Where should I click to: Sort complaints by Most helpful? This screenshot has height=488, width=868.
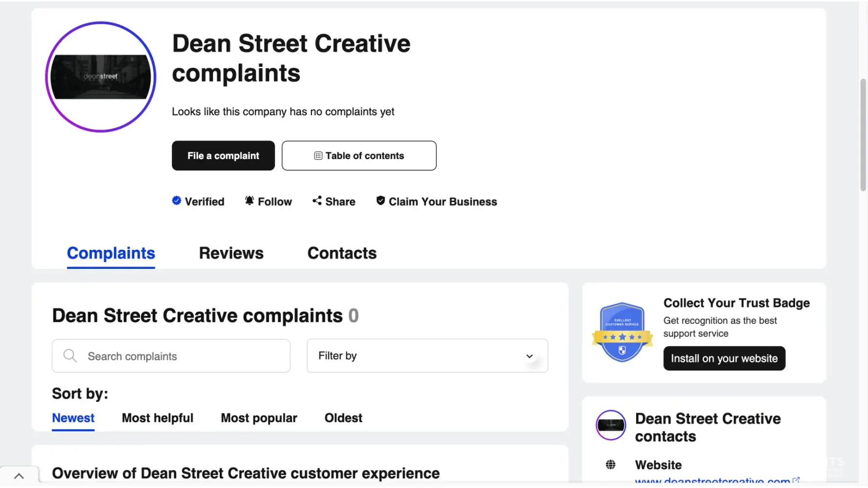tap(157, 418)
